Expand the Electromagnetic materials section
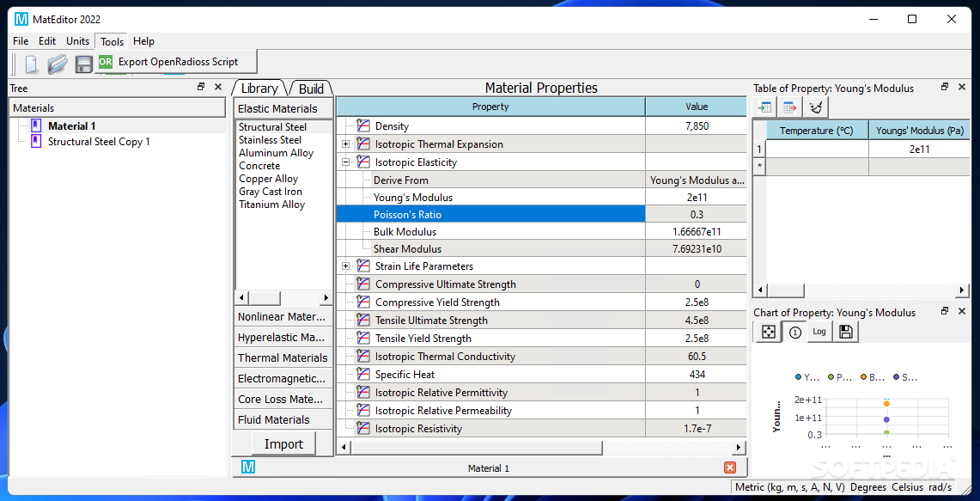The height and width of the screenshot is (501, 980). [283, 378]
